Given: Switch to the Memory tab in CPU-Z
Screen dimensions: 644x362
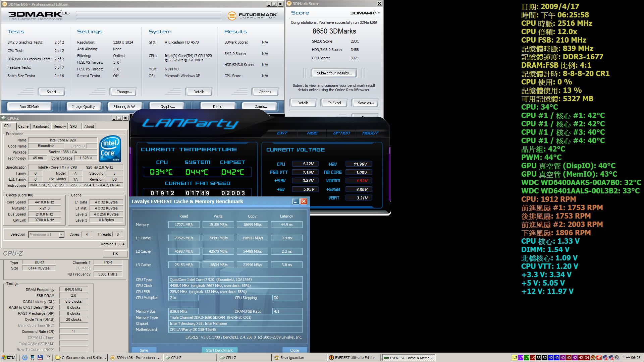Looking at the screenshot, I should 59,126.
